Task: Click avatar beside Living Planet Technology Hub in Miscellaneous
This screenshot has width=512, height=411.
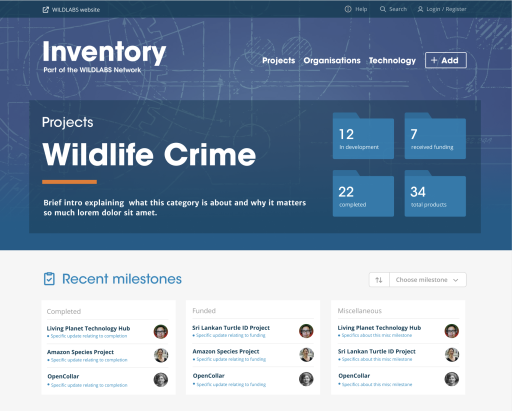Action: tap(452, 331)
